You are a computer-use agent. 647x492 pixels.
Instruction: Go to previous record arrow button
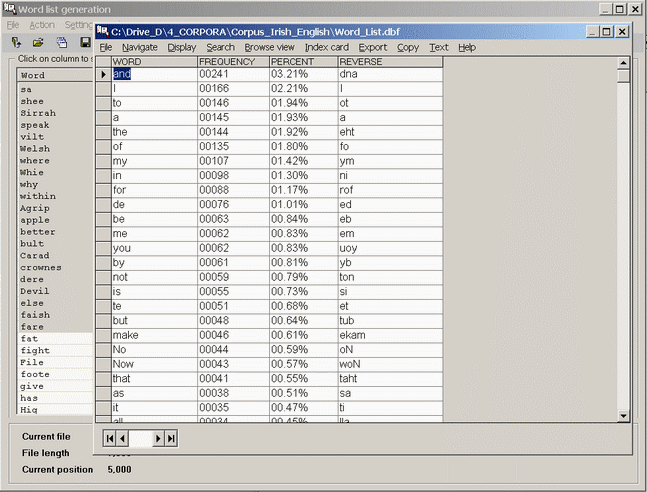[x=122, y=438]
